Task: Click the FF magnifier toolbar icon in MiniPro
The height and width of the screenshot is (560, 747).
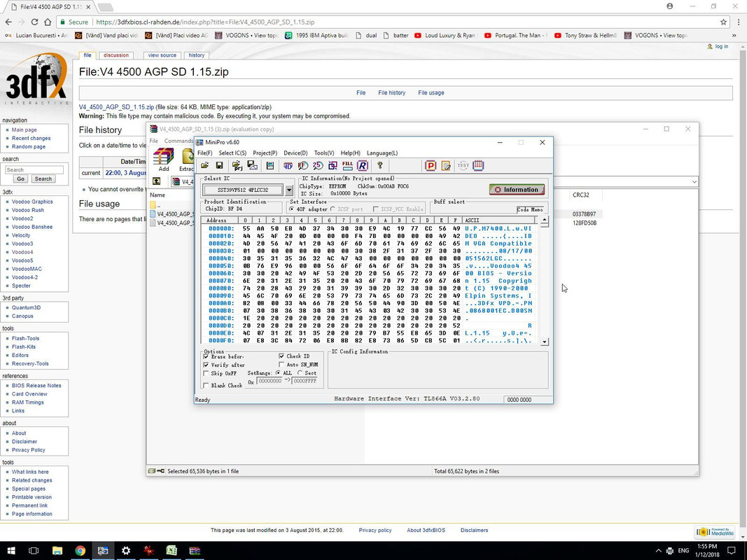Action: tap(302, 165)
